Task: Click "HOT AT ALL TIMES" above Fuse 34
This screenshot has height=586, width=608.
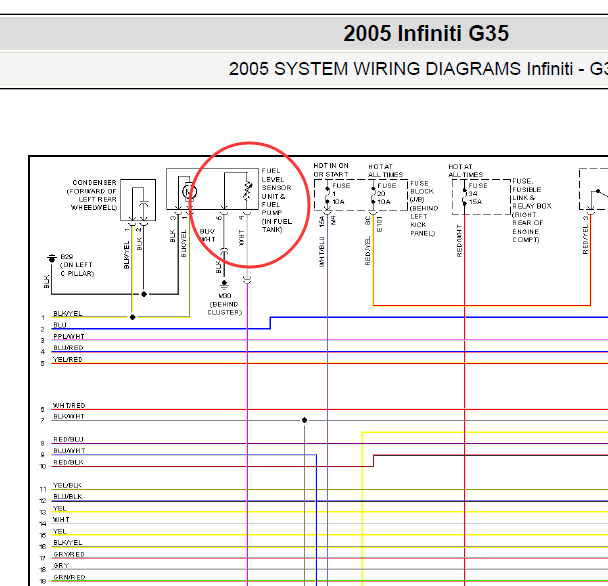Action: click(x=466, y=170)
